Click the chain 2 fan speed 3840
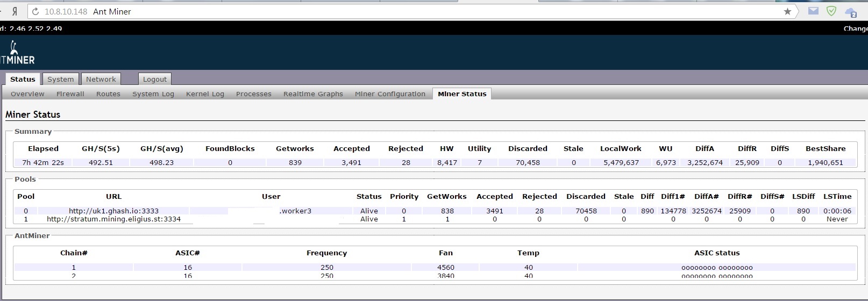 coord(446,275)
